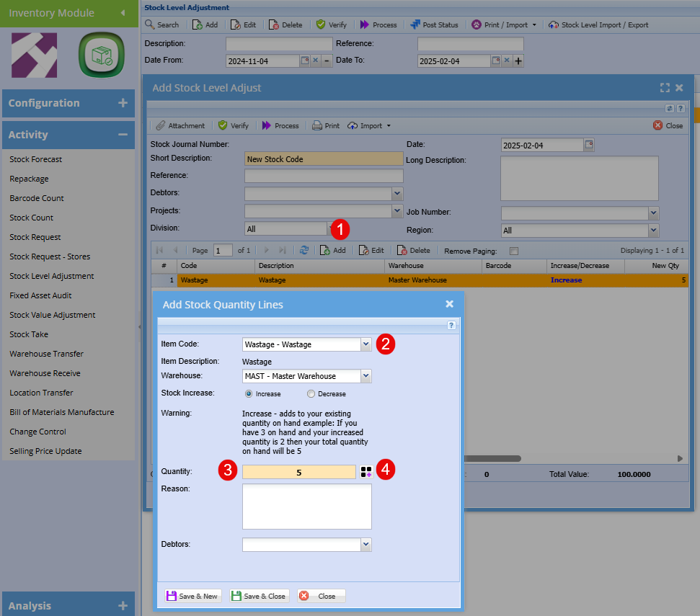Screen dimensions: 700x616
Task: Click the calendar icon next to Date field
Action: (588, 145)
